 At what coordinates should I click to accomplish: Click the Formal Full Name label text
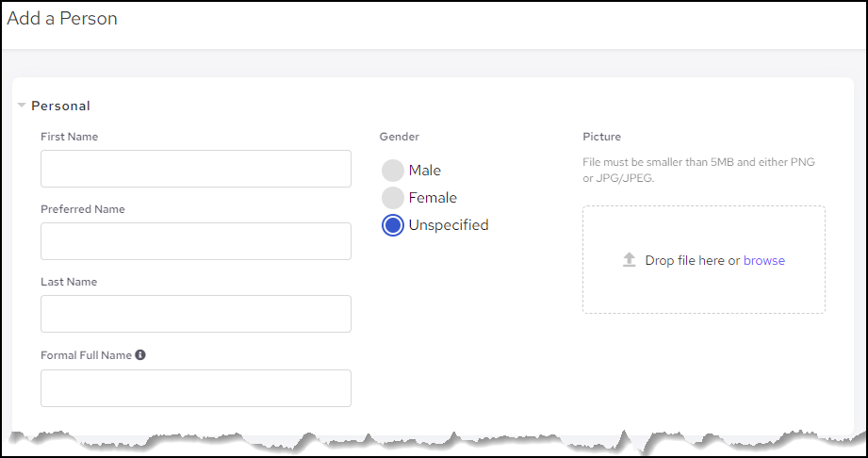click(86, 355)
